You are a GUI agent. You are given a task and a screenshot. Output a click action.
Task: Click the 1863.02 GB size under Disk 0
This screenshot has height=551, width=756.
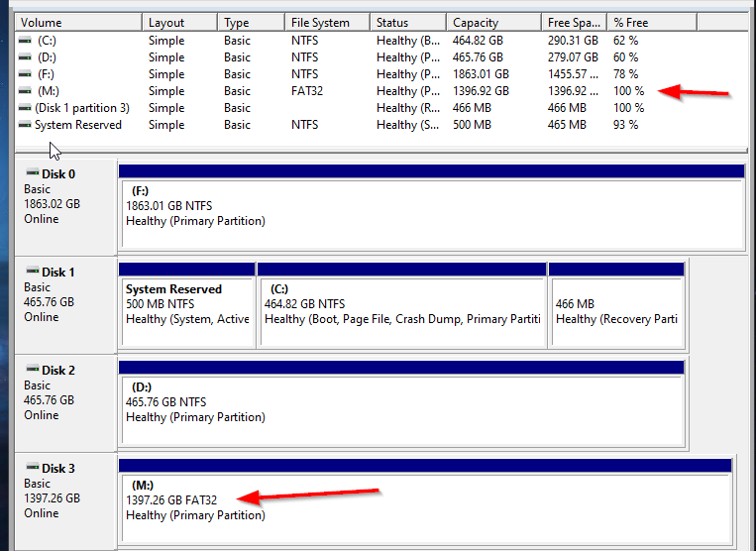tap(53, 204)
